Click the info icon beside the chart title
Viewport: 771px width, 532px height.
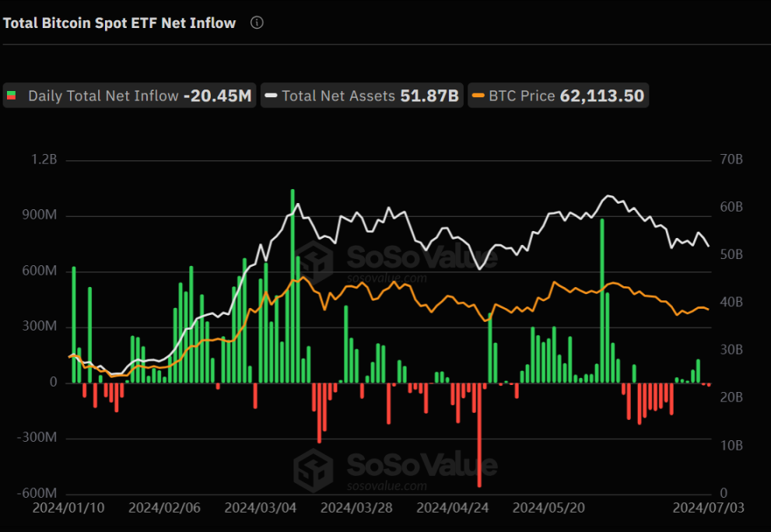257,23
